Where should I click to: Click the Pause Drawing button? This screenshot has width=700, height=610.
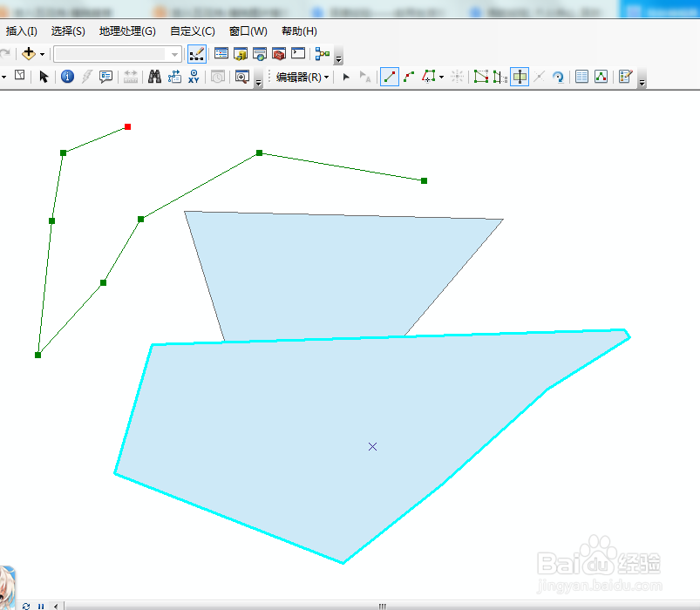(41, 606)
